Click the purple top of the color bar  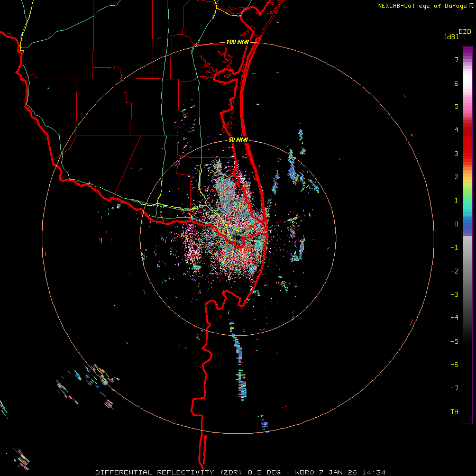pyautogui.click(x=467, y=52)
